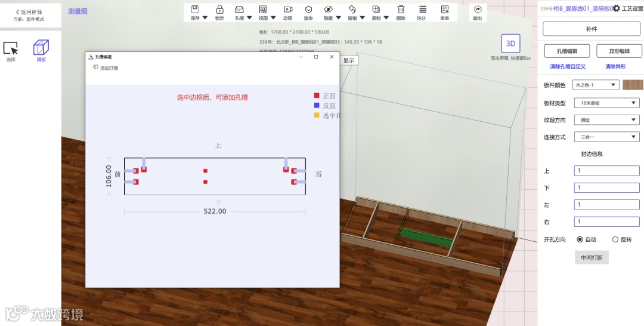Click the Export (输出) icon

coord(478,10)
